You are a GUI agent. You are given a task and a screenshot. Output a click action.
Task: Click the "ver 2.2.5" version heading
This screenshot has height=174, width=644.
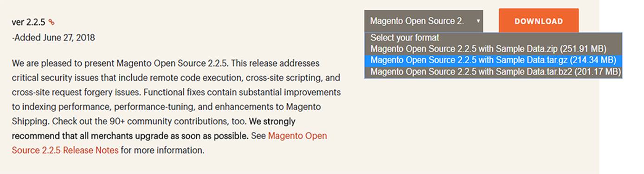28,22
